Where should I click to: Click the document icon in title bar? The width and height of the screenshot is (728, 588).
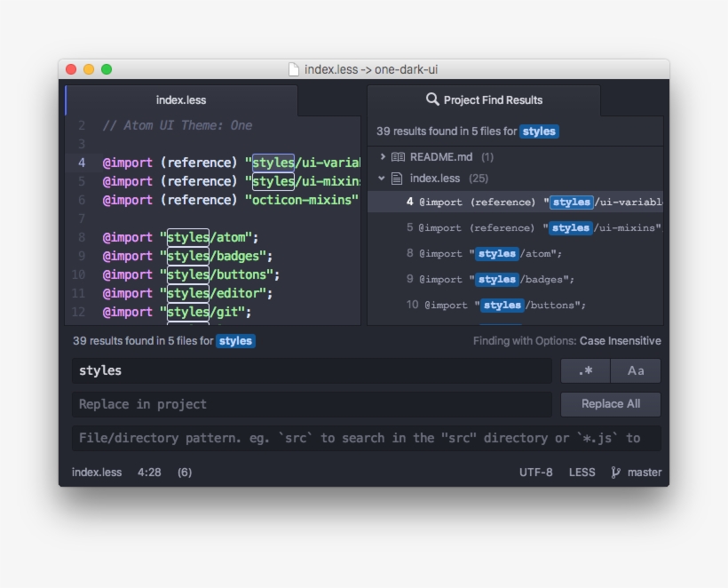coord(294,69)
